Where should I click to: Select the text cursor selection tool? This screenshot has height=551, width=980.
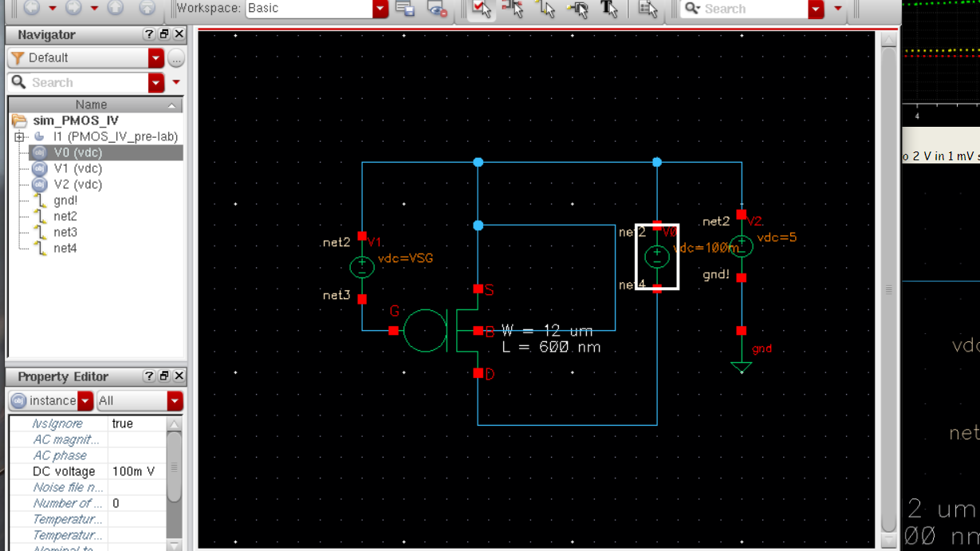[609, 9]
